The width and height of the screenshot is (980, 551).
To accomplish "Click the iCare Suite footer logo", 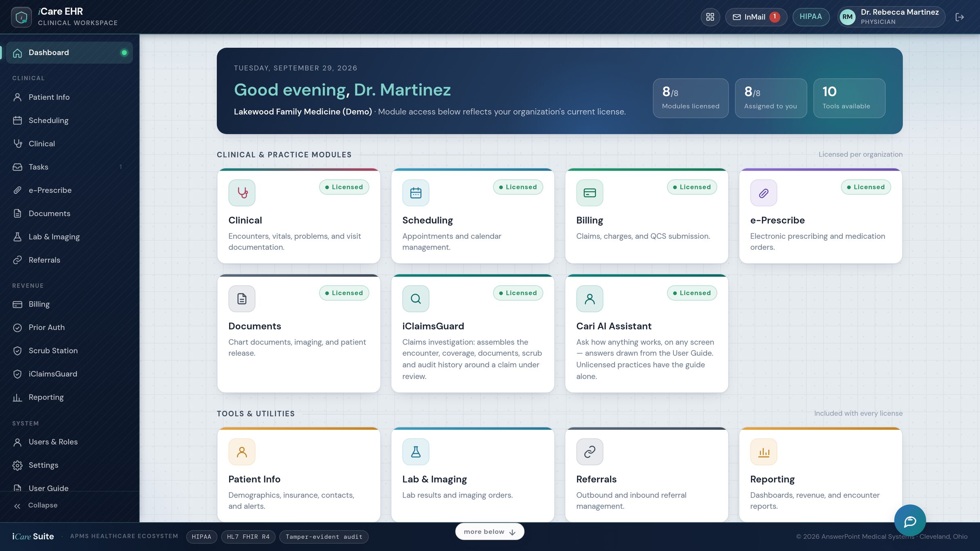I will (x=33, y=537).
